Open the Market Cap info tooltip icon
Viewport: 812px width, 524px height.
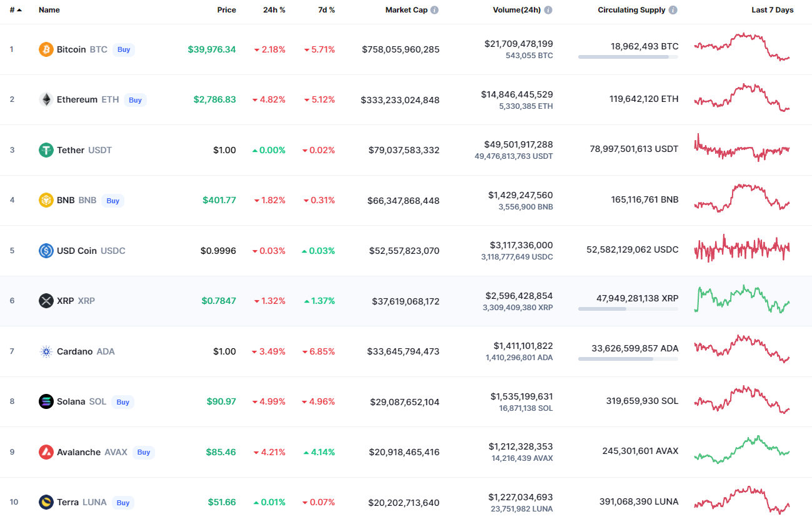pos(434,10)
